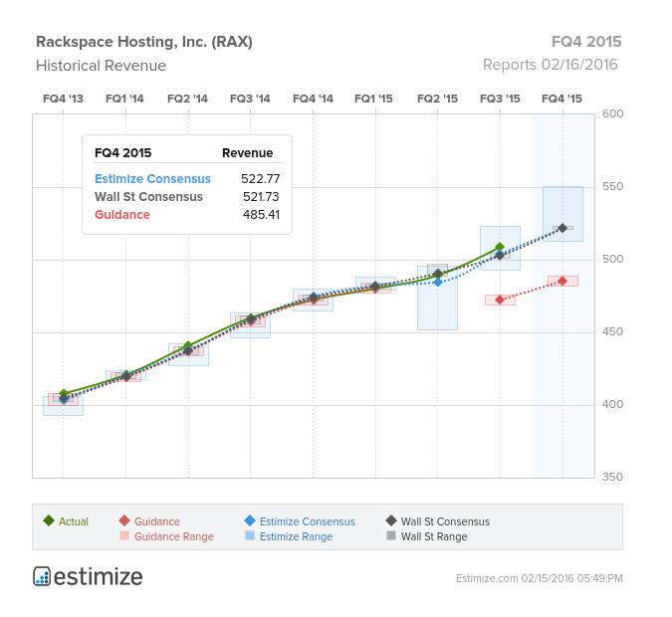The height and width of the screenshot is (617, 672).
Task: Click the red Guidance diamond legend icon
Action: pos(124,520)
